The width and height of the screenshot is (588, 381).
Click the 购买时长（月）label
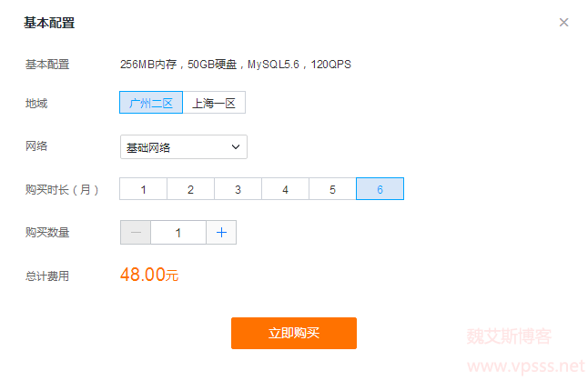pos(62,189)
